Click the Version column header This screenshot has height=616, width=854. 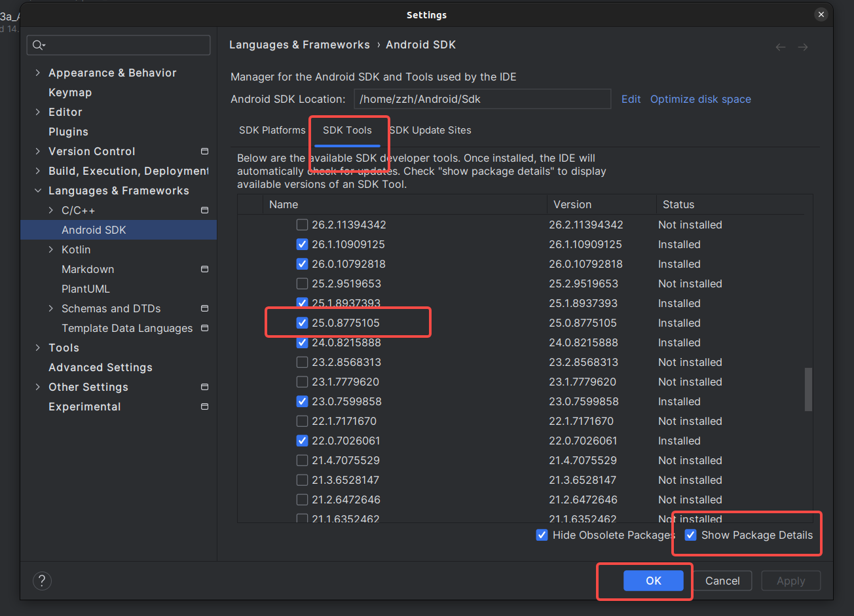click(601, 204)
